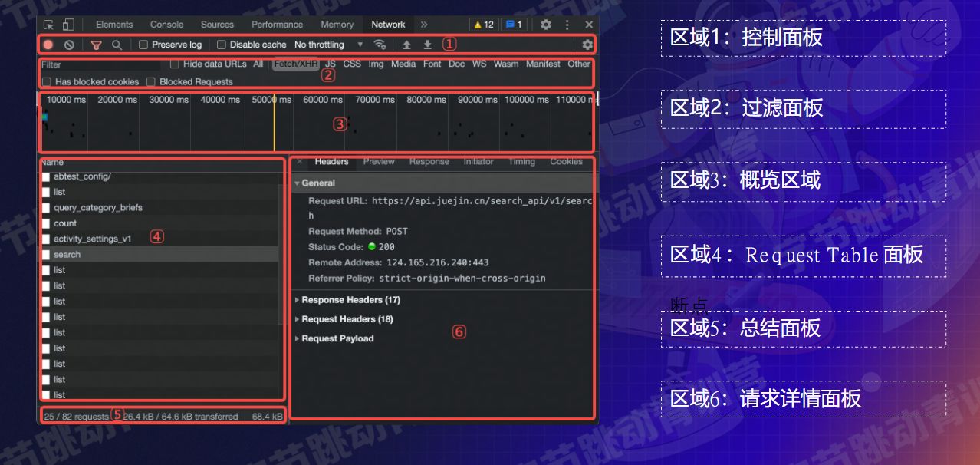980x465 pixels.
Task: Open DevTools settings gear in top bar
Action: pos(545,25)
